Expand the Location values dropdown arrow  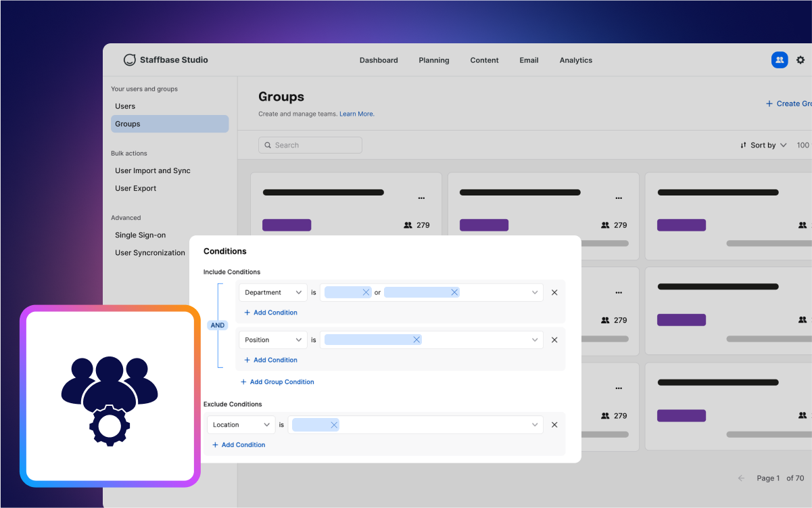click(535, 425)
